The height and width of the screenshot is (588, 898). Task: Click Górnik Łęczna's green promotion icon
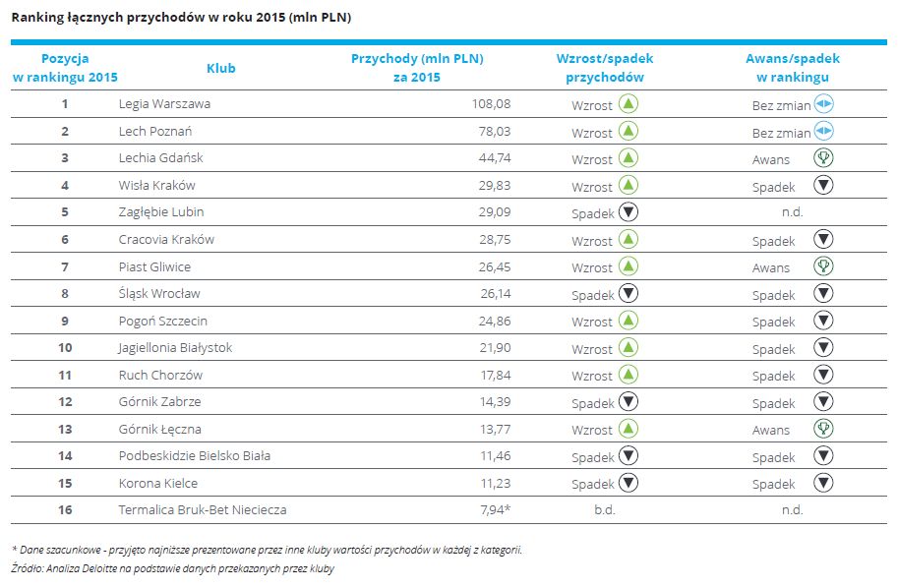[x=824, y=428]
